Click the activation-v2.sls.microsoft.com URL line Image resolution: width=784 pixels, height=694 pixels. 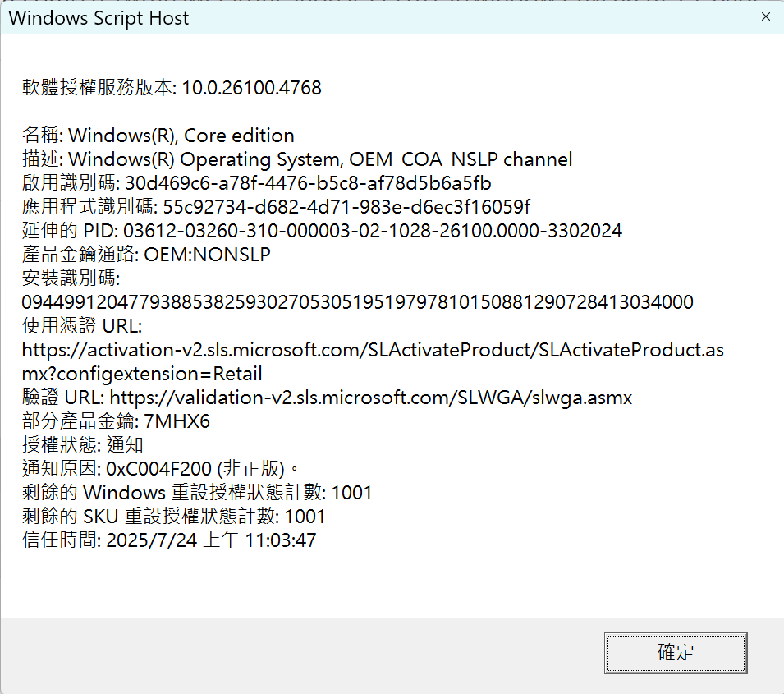click(373, 350)
